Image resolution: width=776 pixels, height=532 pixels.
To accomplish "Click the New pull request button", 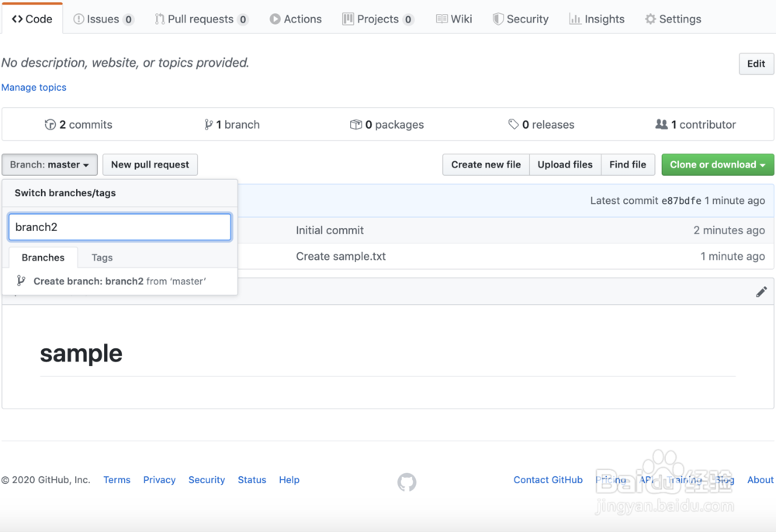I will click(150, 164).
